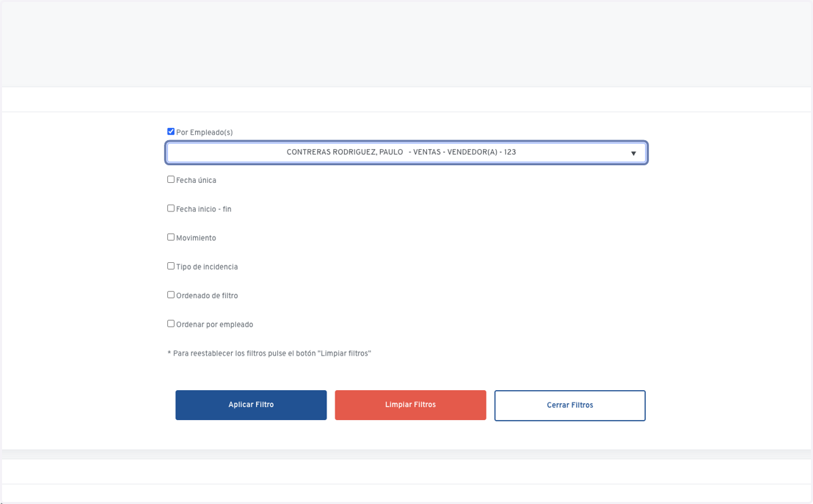Click the Cerrar Filtros button
The image size is (813, 504).
point(570,405)
